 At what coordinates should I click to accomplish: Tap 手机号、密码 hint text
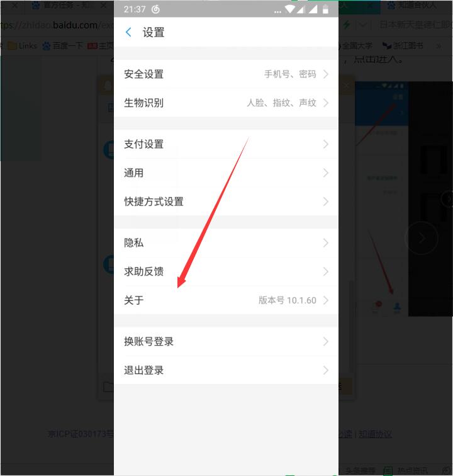coord(290,74)
